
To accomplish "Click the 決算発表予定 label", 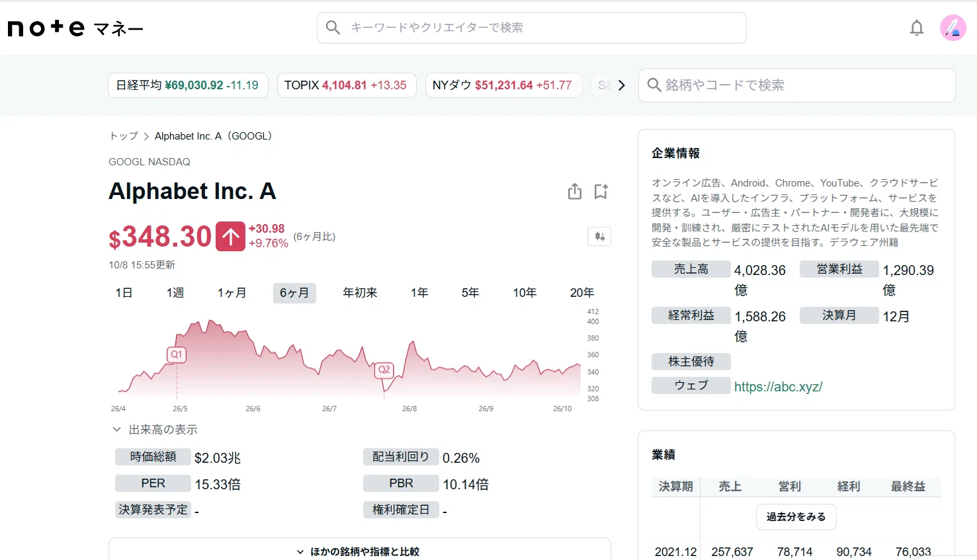I will [153, 510].
